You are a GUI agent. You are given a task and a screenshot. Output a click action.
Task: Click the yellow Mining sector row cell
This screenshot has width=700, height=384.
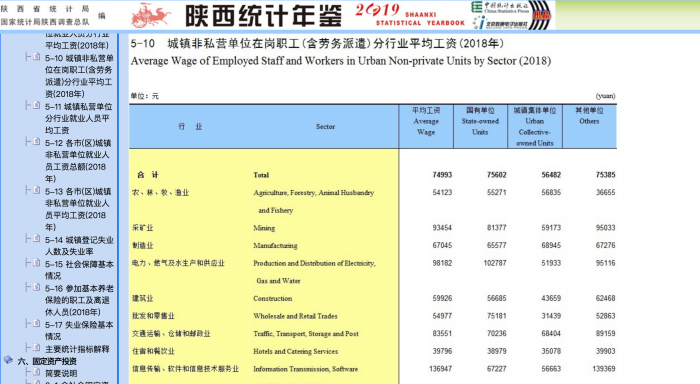click(x=263, y=228)
